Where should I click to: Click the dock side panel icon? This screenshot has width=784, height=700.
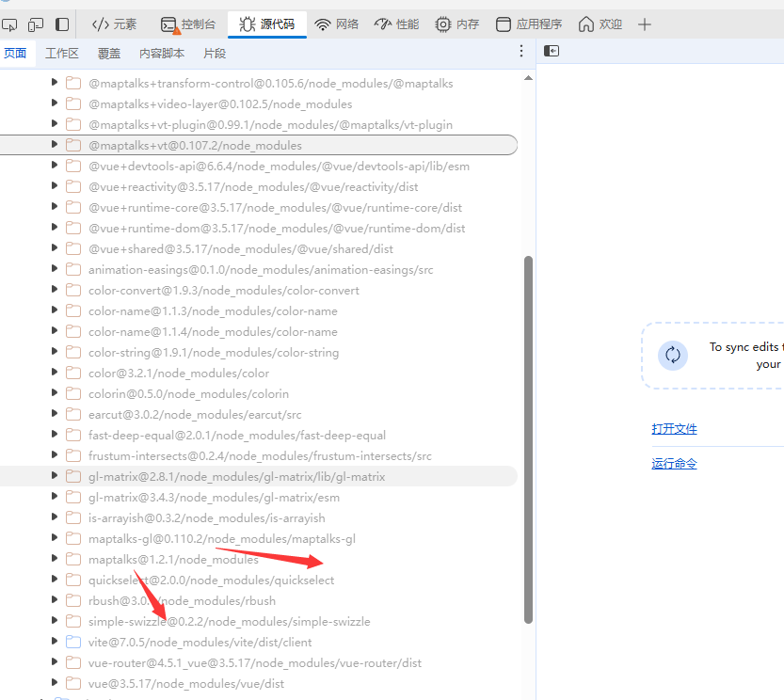click(62, 24)
